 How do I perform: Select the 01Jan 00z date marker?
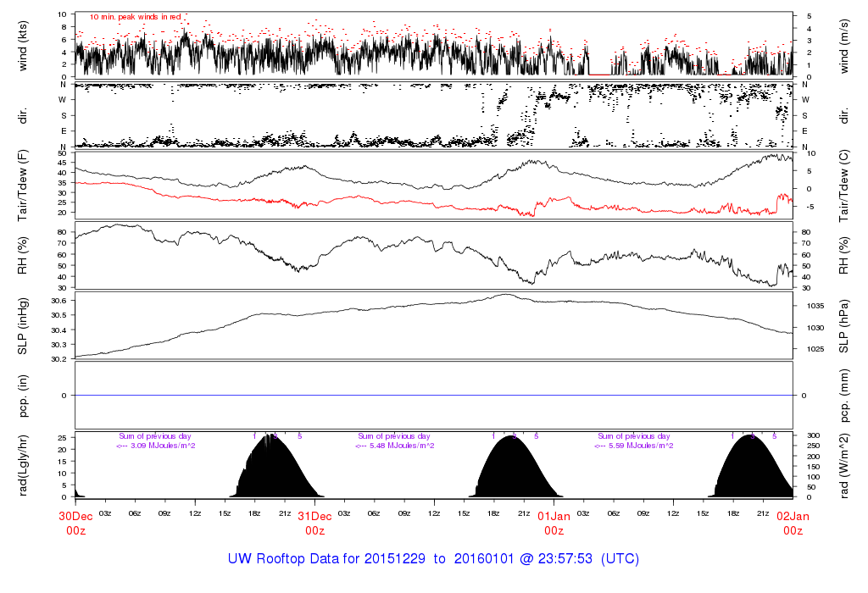pos(554,523)
